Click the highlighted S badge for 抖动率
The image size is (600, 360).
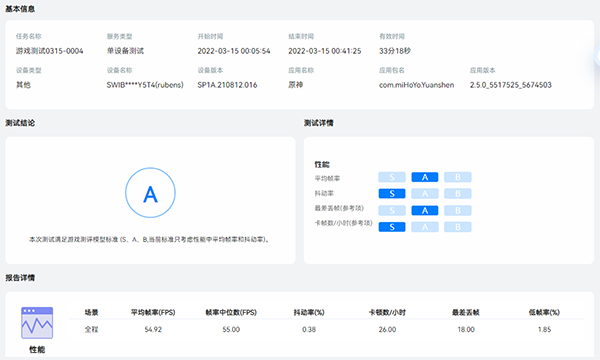392,194
